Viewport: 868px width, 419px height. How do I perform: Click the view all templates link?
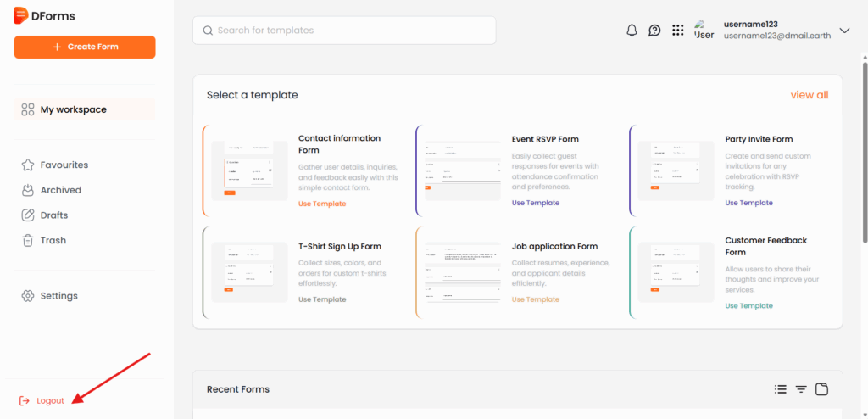[809, 95]
